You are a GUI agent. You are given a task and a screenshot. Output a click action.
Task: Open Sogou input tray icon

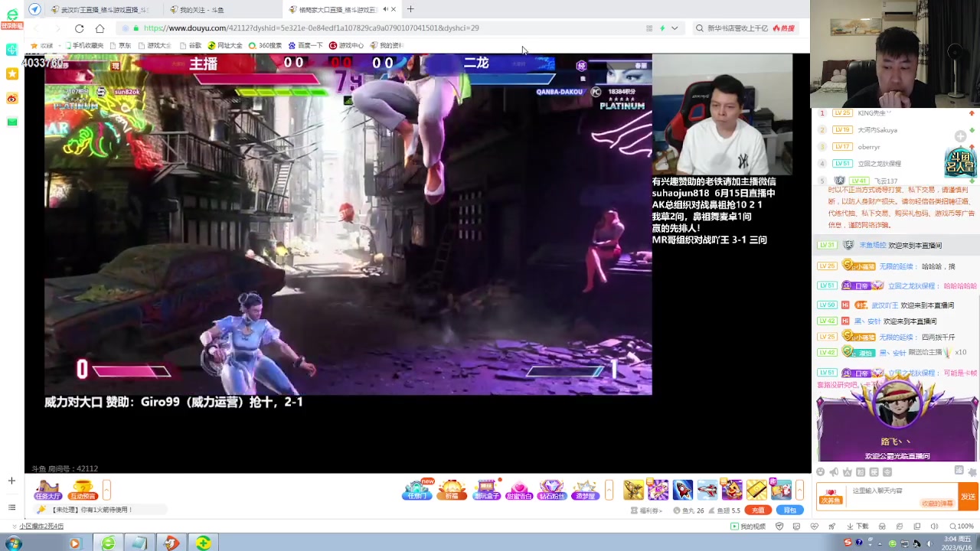848,543
